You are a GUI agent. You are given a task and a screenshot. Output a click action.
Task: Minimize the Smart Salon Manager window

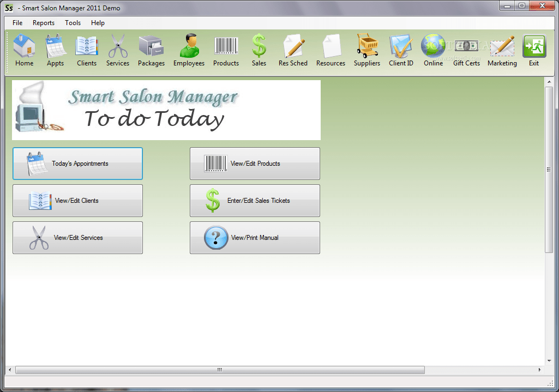coord(507,6)
